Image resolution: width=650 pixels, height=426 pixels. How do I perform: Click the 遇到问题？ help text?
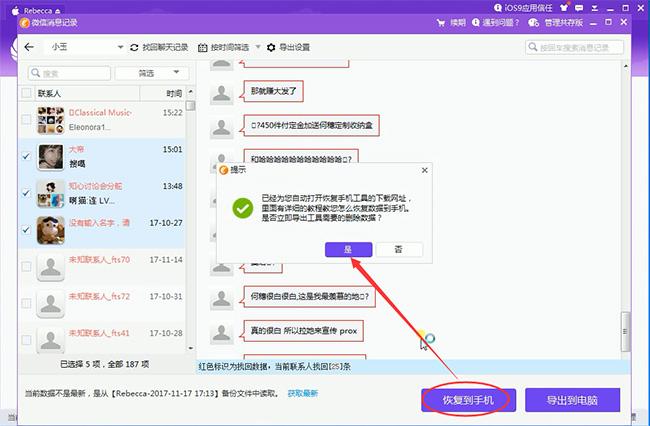501,23
